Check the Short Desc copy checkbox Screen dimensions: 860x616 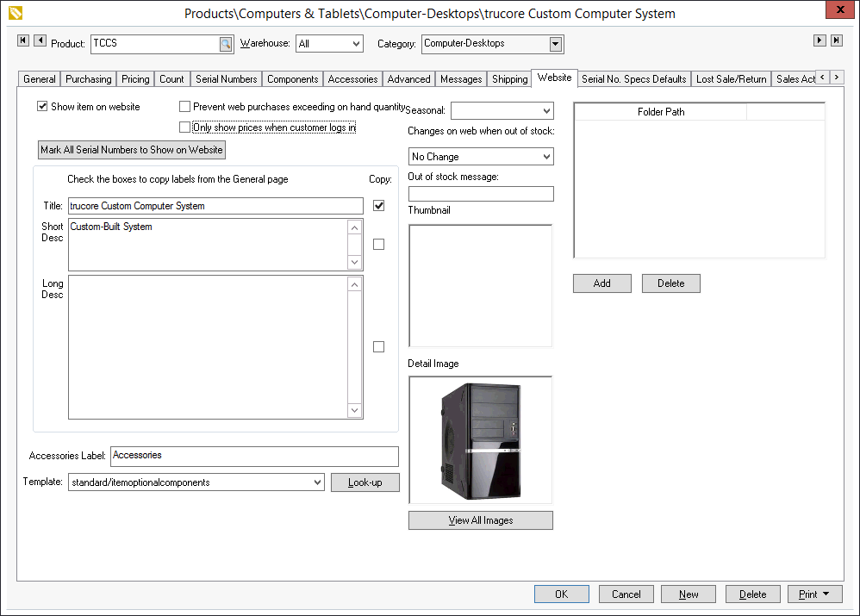pyautogui.click(x=378, y=244)
